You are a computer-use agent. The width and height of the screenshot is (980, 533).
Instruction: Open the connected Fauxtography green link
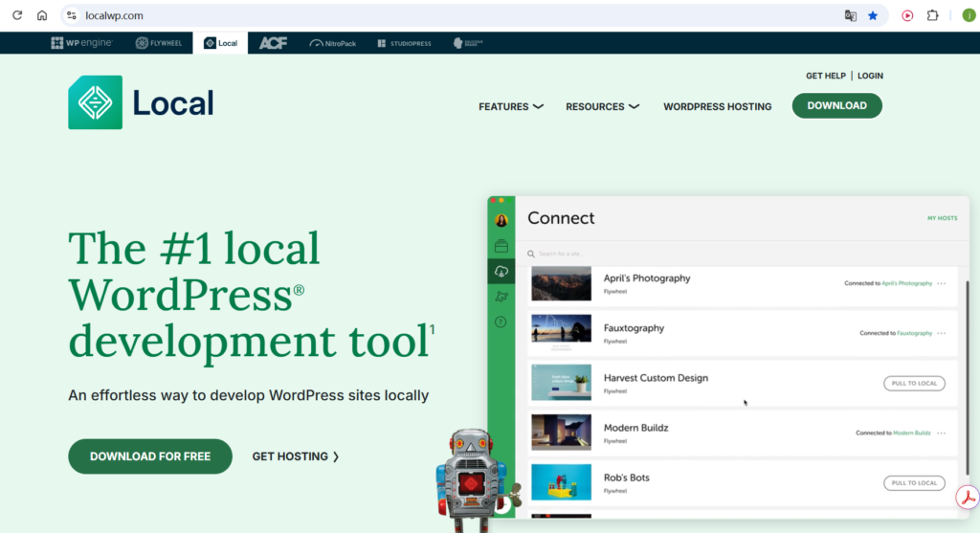coord(914,333)
